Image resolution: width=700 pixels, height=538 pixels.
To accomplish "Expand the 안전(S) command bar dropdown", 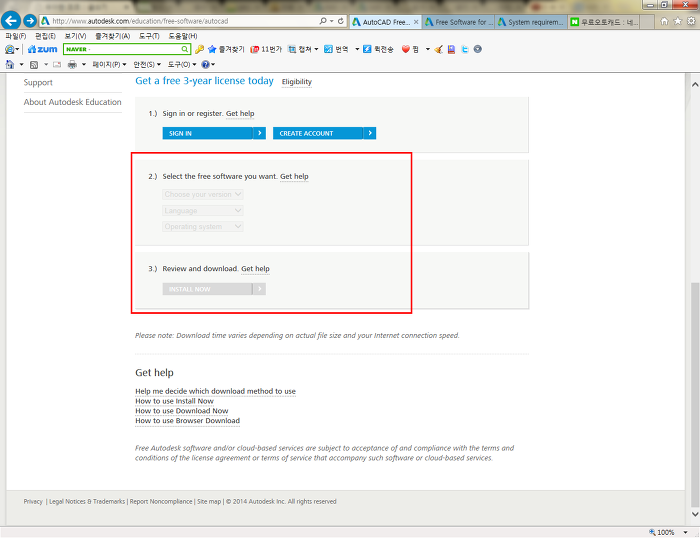I will (x=147, y=65).
